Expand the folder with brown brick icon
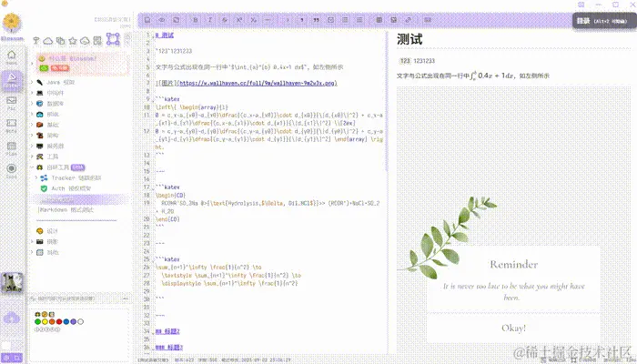 32,125
